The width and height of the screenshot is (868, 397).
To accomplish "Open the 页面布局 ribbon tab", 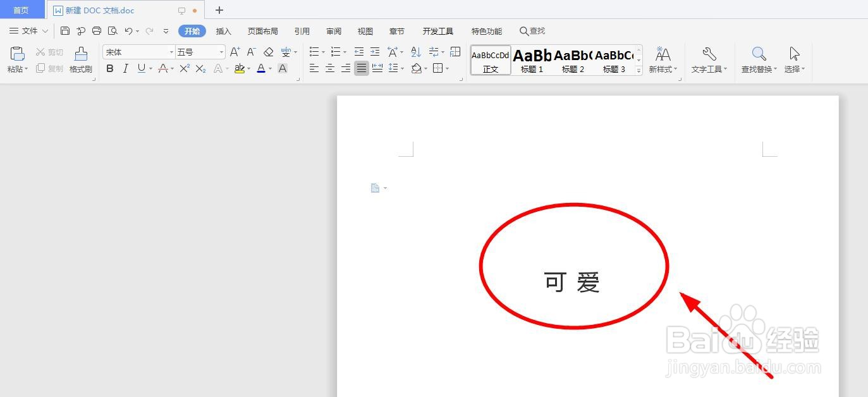I will pos(262,30).
